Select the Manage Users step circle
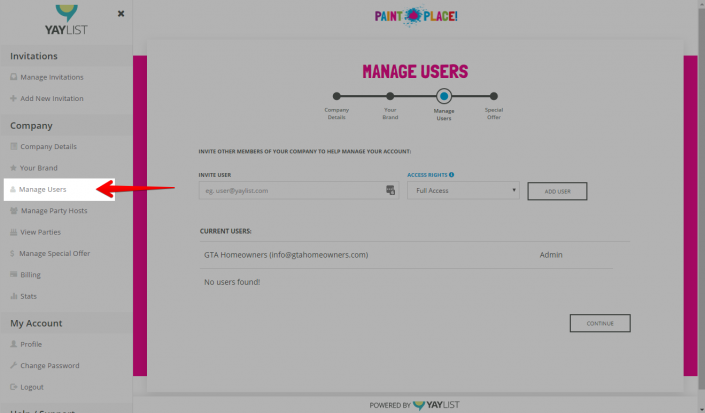Screen dimensions: 705x413 tap(444, 96)
